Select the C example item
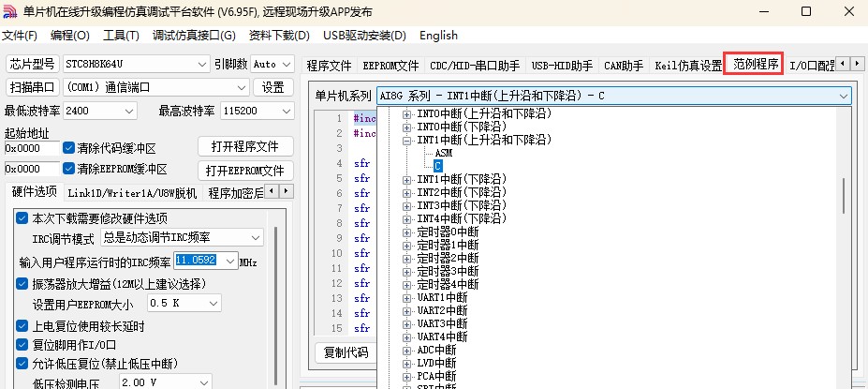This screenshot has height=389, width=868. [438, 166]
